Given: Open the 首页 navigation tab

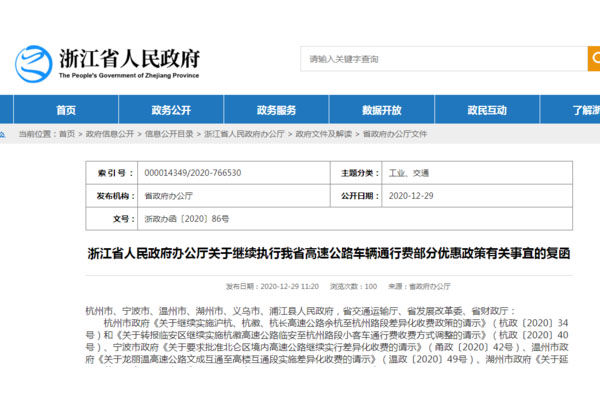Looking at the screenshot, I should tap(66, 110).
